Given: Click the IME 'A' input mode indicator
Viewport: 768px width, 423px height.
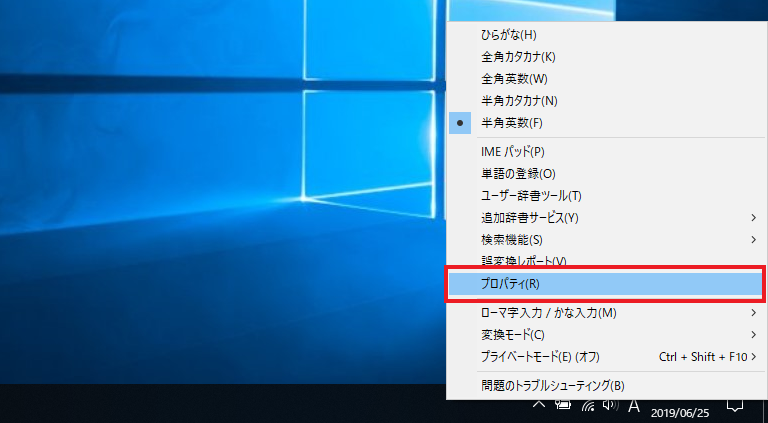Looking at the screenshot, I should pyautogui.click(x=633, y=405).
